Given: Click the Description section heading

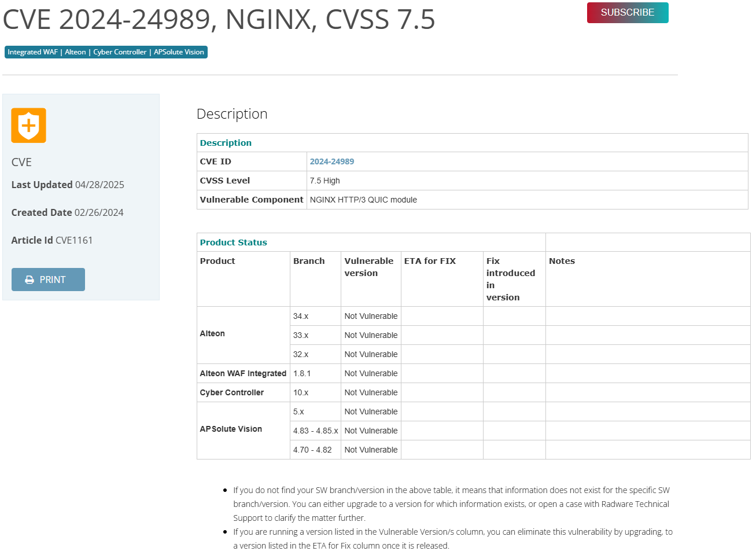Looking at the screenshot, I should click(232, 114).
